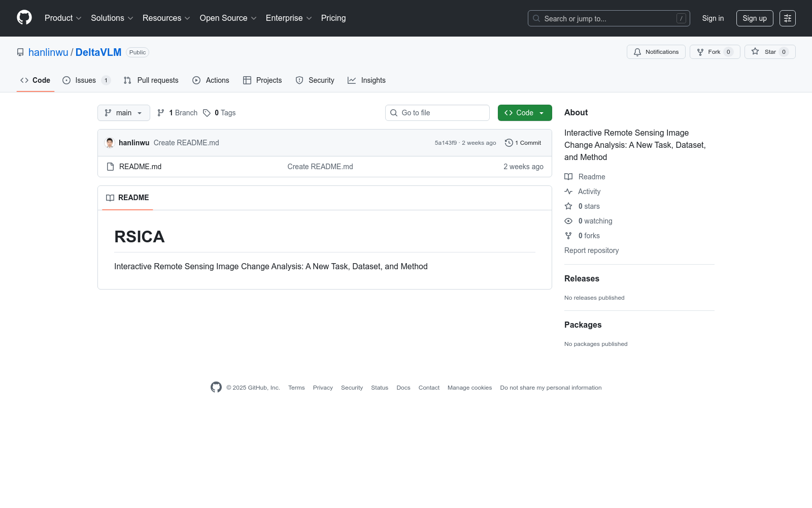Open commit 5a143f9
Screen dimensions: 812x508
[446, 143]
